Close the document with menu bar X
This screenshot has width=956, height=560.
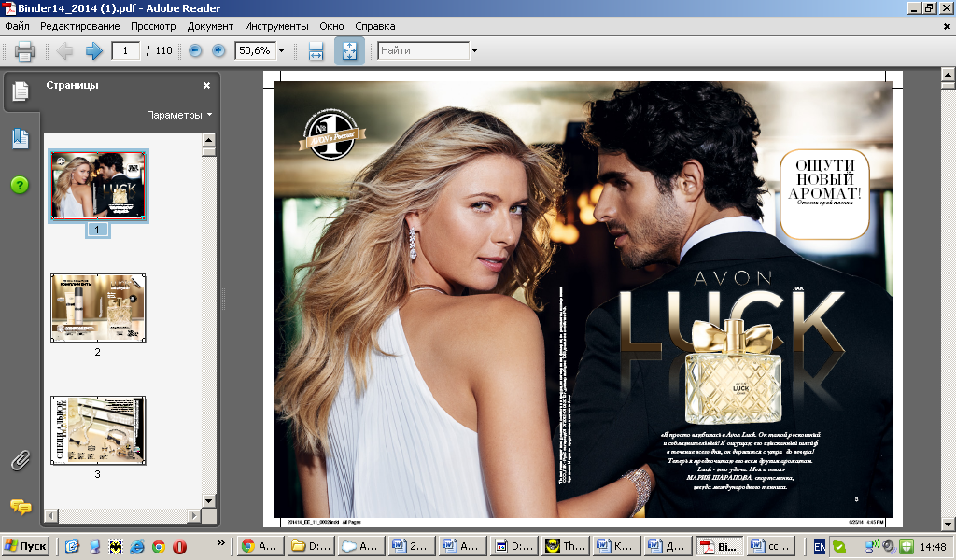pos(947,26)
